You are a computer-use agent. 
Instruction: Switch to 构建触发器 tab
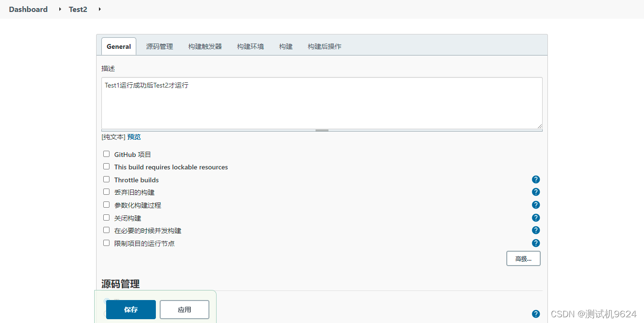(205, 46)
